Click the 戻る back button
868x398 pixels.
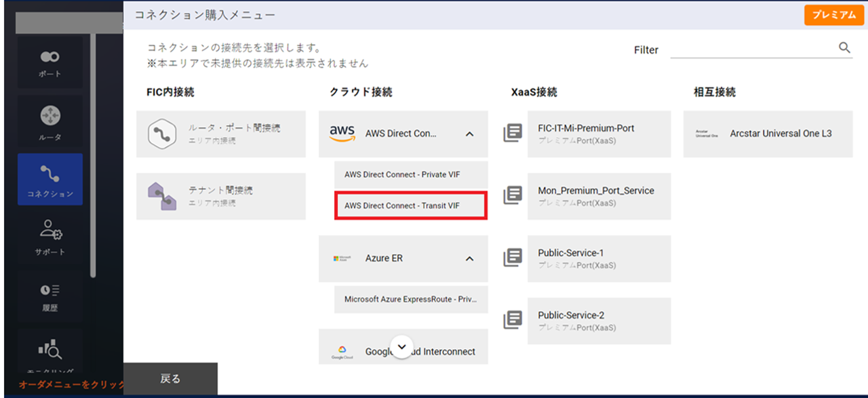pos(170,378)
